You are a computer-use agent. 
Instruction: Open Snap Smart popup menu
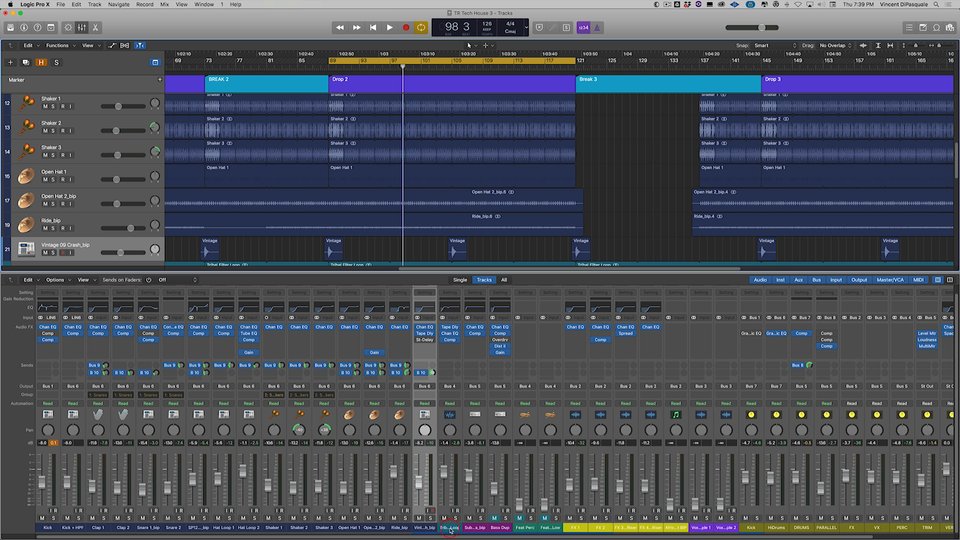click(x=775, y=45)
